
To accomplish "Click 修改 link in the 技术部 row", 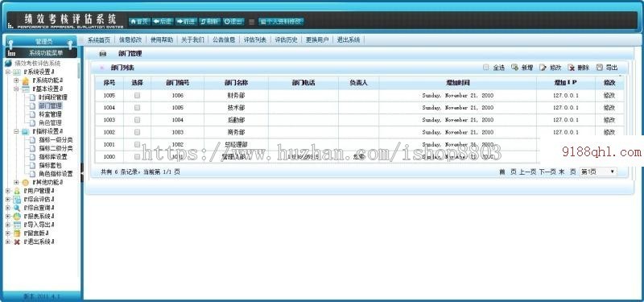I will tap(609, 108).
